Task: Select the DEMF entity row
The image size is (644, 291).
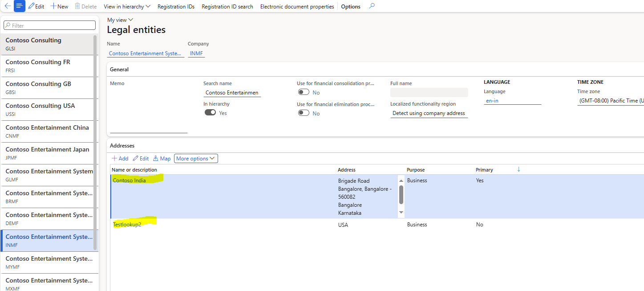Action: (x=47, y=219)
